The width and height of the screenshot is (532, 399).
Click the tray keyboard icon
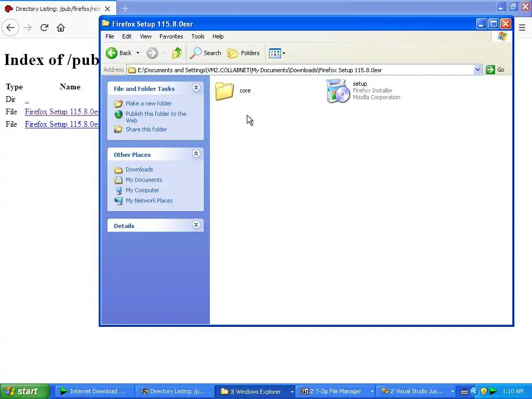464,392
